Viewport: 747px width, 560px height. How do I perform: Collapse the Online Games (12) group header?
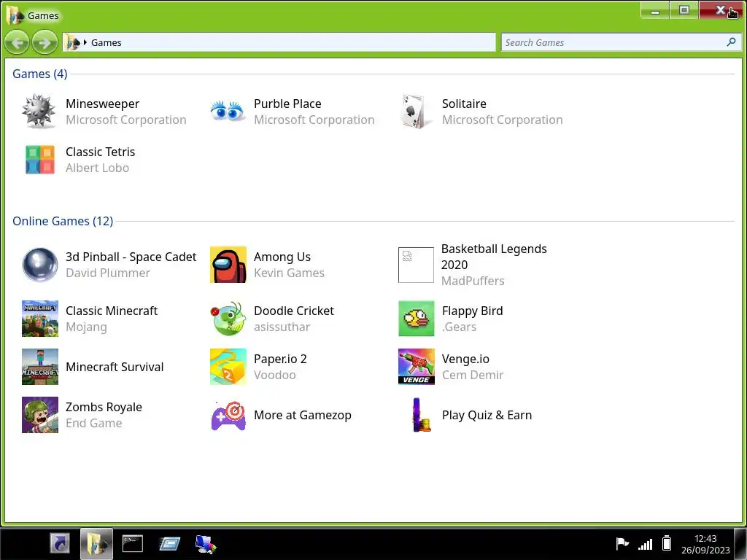click(x=63, y=221)
